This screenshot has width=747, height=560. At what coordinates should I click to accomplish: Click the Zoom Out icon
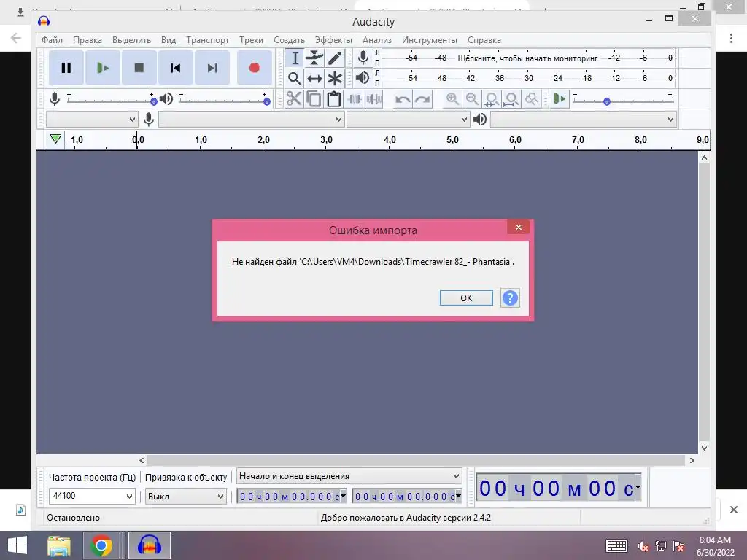472,99
